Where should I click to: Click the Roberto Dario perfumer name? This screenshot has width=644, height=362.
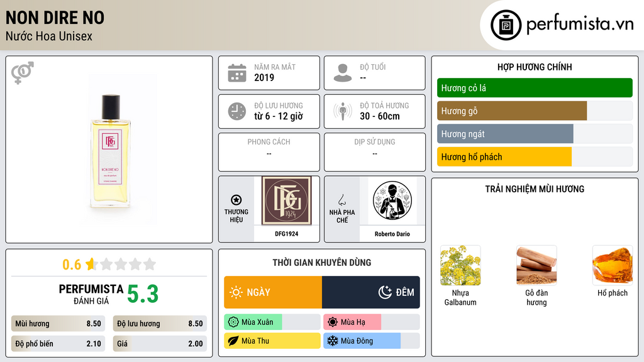392,234
